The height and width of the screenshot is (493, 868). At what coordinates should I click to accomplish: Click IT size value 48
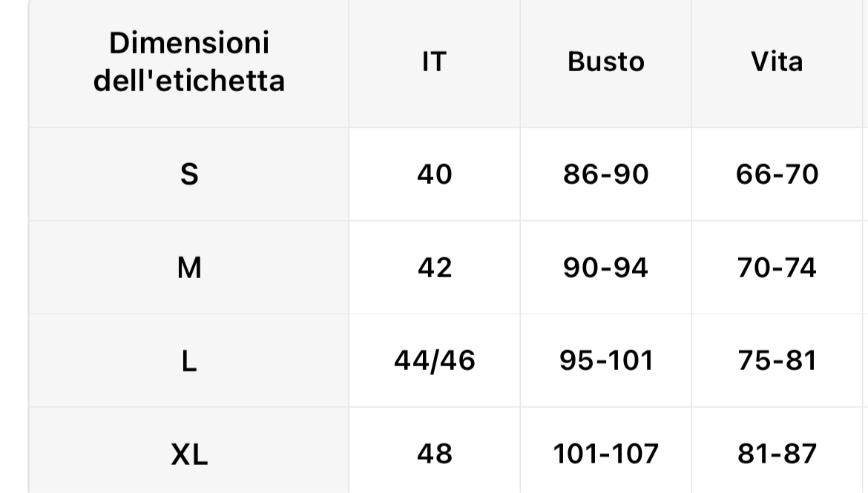(x=435, y=454)
